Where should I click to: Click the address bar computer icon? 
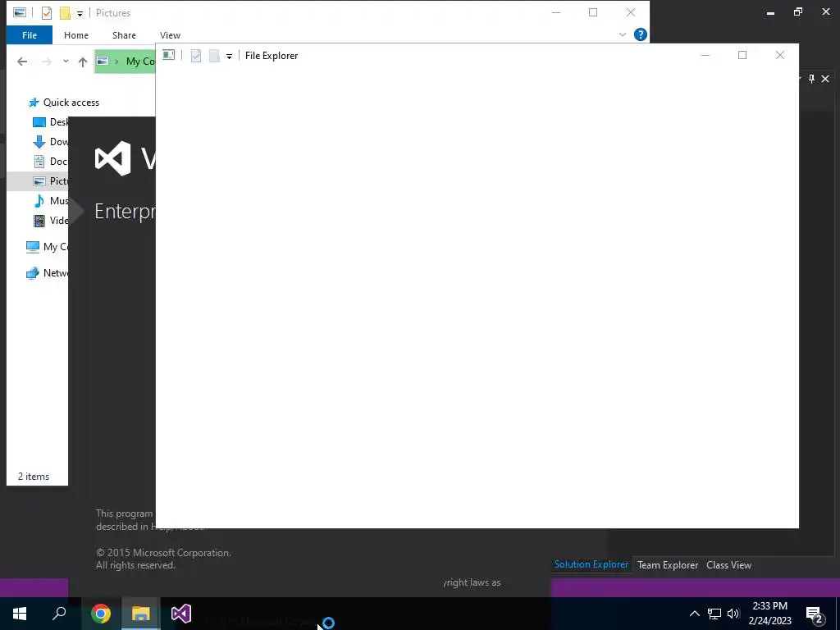(x=103, y=61)
